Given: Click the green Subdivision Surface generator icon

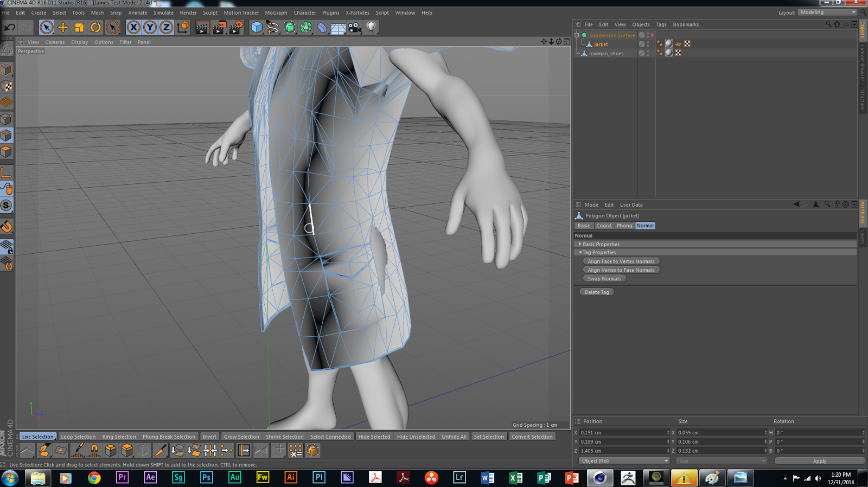Looking at the screenshot, I should click(290, 27).
